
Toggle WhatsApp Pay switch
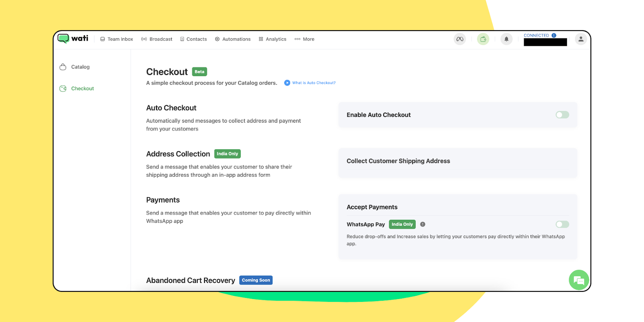[x=562, y=224]
